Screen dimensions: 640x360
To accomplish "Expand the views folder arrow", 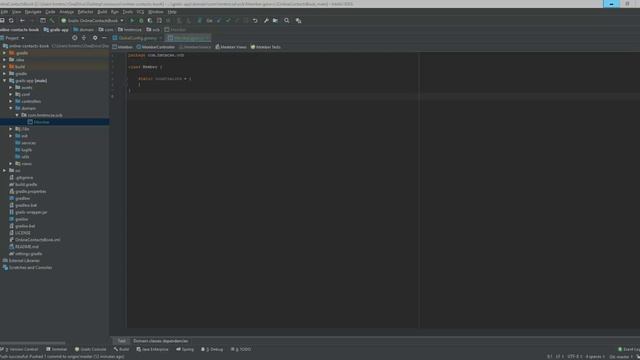I will pyautogui.click(x=11, y=164).
